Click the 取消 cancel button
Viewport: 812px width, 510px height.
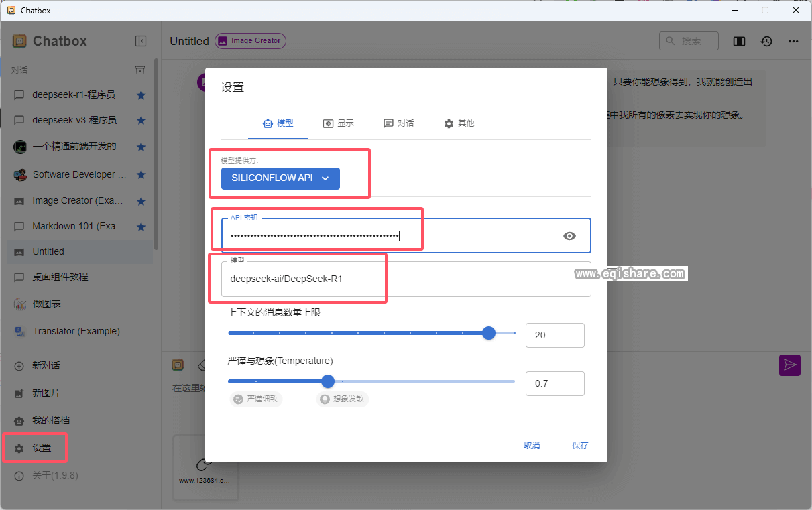[532, 445]
